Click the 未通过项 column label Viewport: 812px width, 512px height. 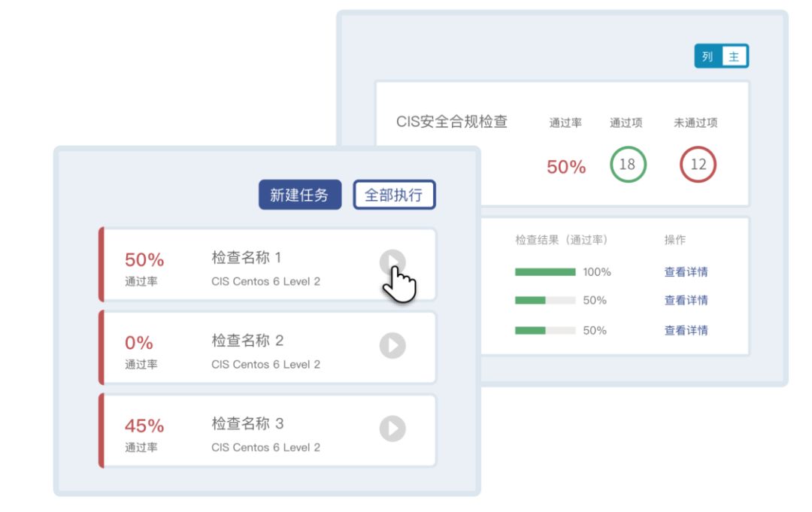click(698, 123)
